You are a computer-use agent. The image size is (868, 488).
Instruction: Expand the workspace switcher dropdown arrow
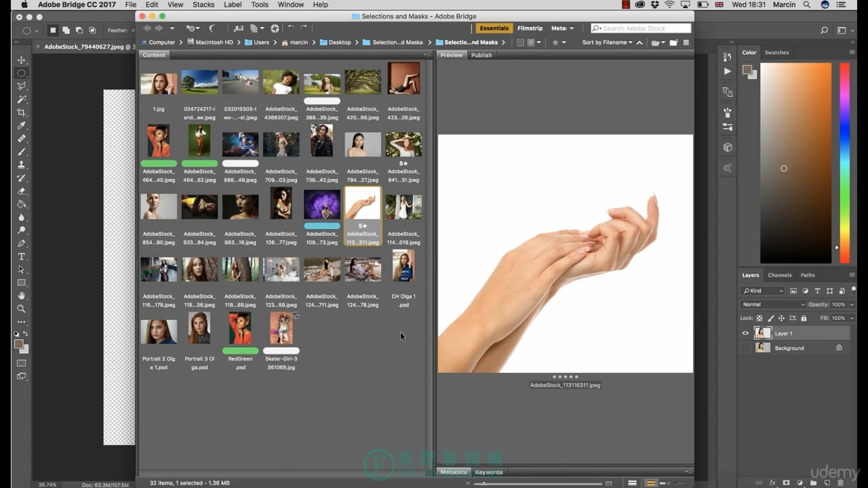[572, 28]
